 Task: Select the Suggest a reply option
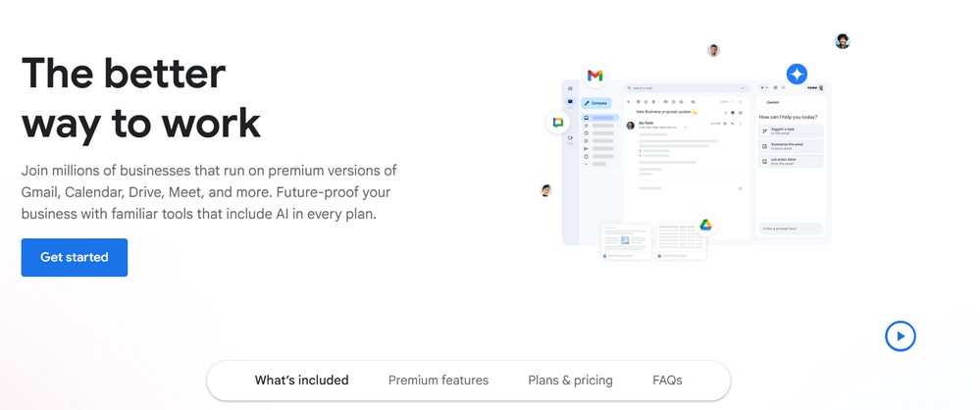point(791,131)
